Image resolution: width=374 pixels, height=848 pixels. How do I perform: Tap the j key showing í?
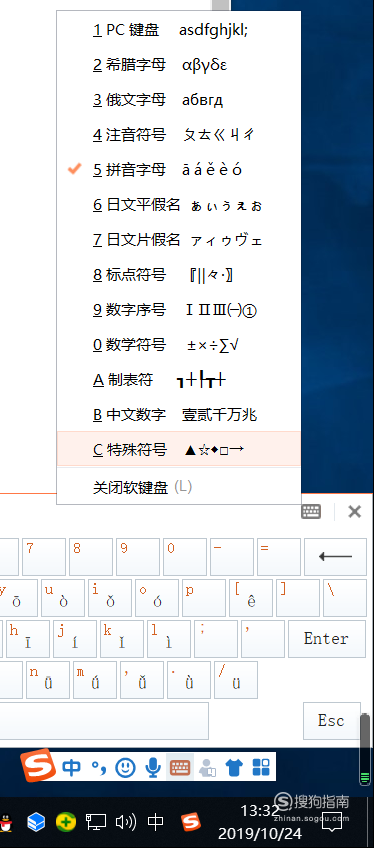click(75, 639)
